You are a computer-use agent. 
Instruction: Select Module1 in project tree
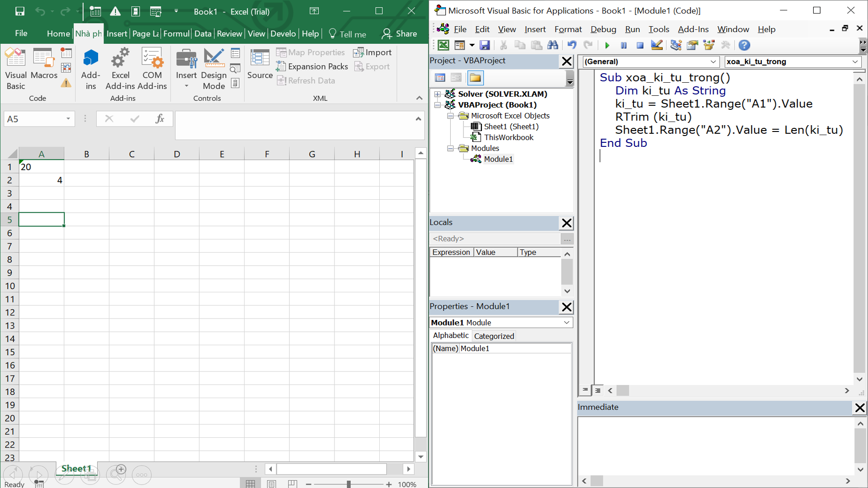(x=498, y=159)
